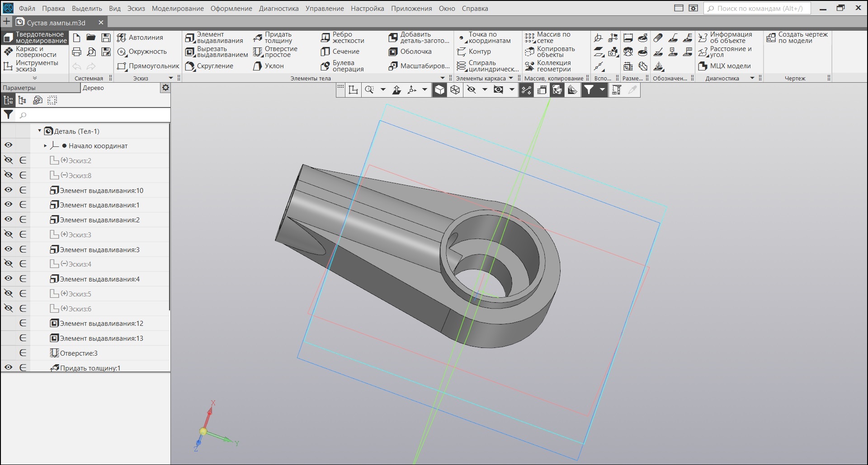Select Твердотельное моделирование toolset
Screen dimensions: 868x465
(35, 38)
